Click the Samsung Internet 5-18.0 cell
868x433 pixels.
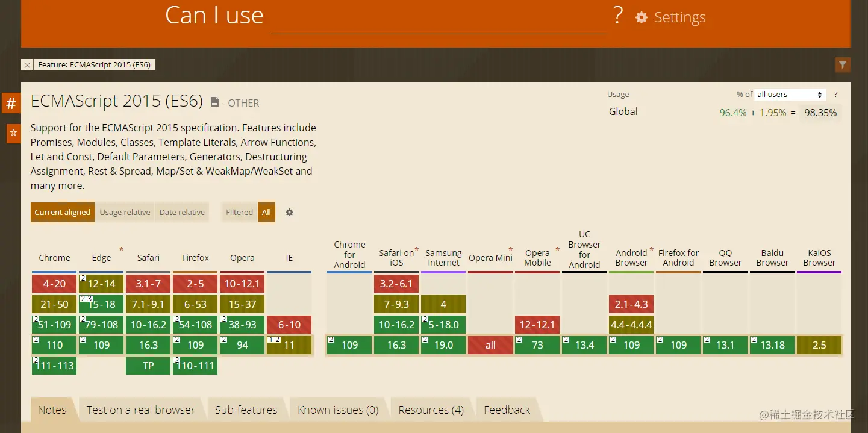point(443,325)
